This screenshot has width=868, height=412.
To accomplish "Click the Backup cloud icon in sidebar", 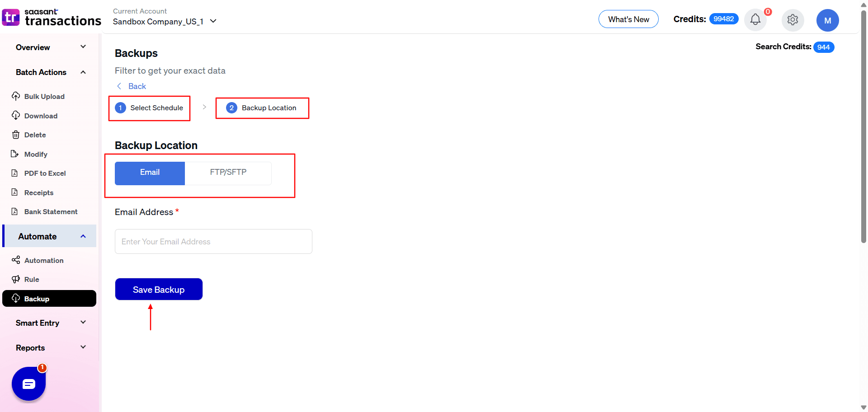I will pyautogui.click(x=16, y=298).
